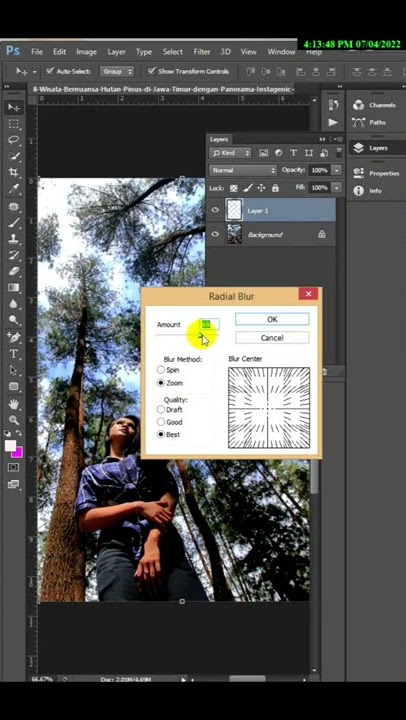
Task: Open the Edit menu
Action: click(x=59, y=52)
